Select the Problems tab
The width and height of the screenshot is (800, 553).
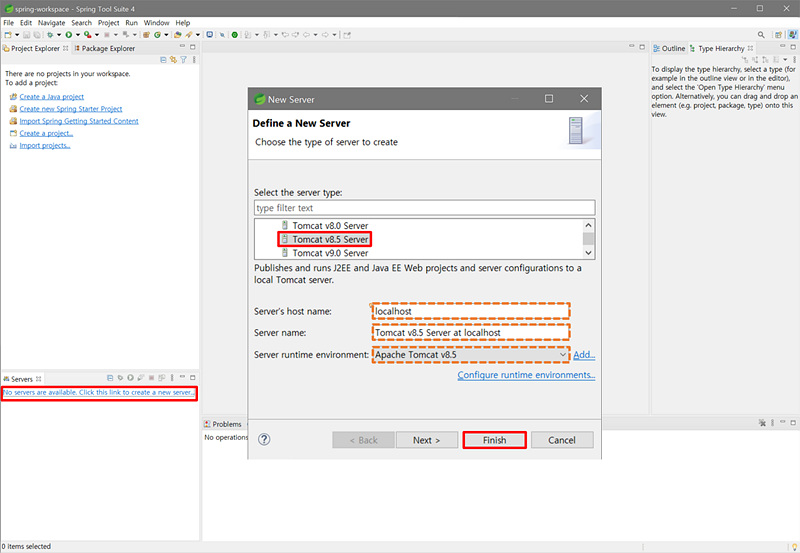tap(223, 424)
